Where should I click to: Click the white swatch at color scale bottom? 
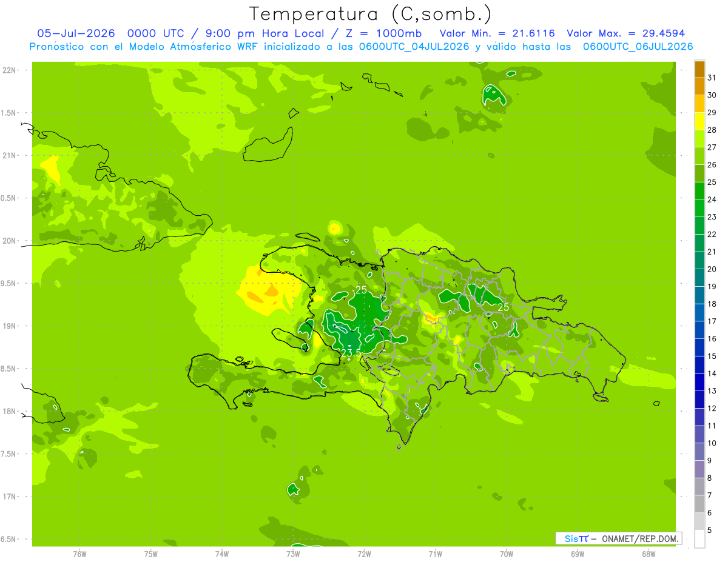[x=699, y=539]
